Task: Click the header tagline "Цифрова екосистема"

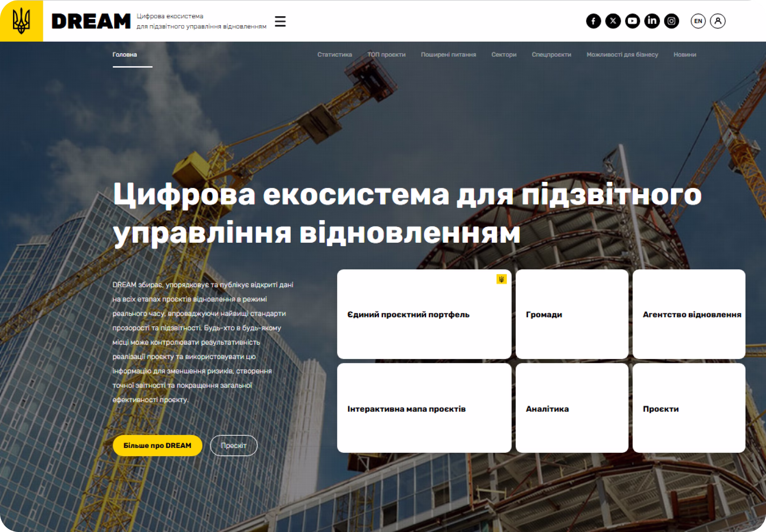Action: click(170, 16)
